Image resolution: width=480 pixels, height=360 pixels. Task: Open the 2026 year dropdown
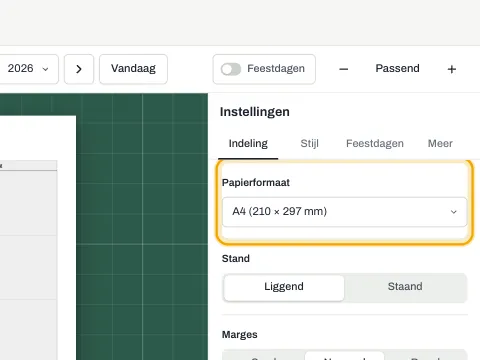pos(28,69)
